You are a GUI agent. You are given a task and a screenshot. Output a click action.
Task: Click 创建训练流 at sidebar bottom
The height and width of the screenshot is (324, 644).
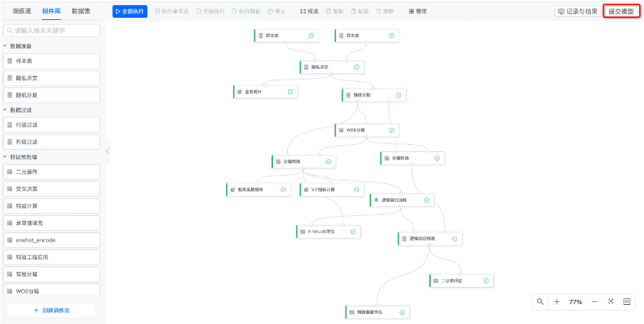click(51, 310)
